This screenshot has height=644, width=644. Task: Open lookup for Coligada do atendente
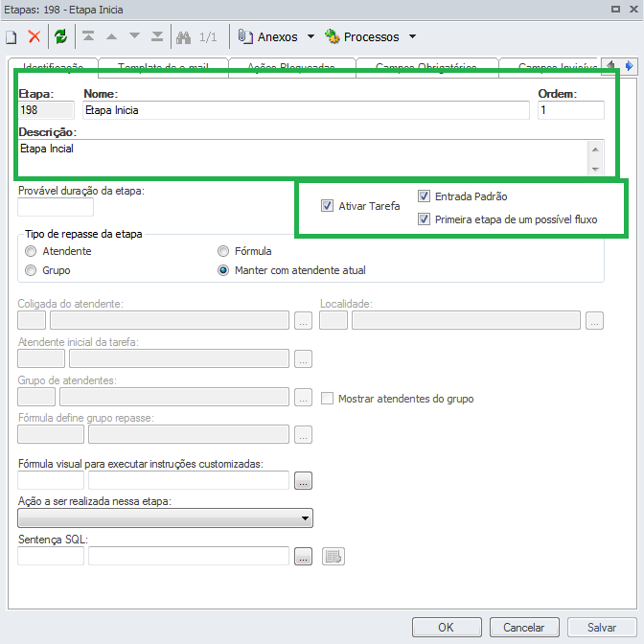[303, 320]
